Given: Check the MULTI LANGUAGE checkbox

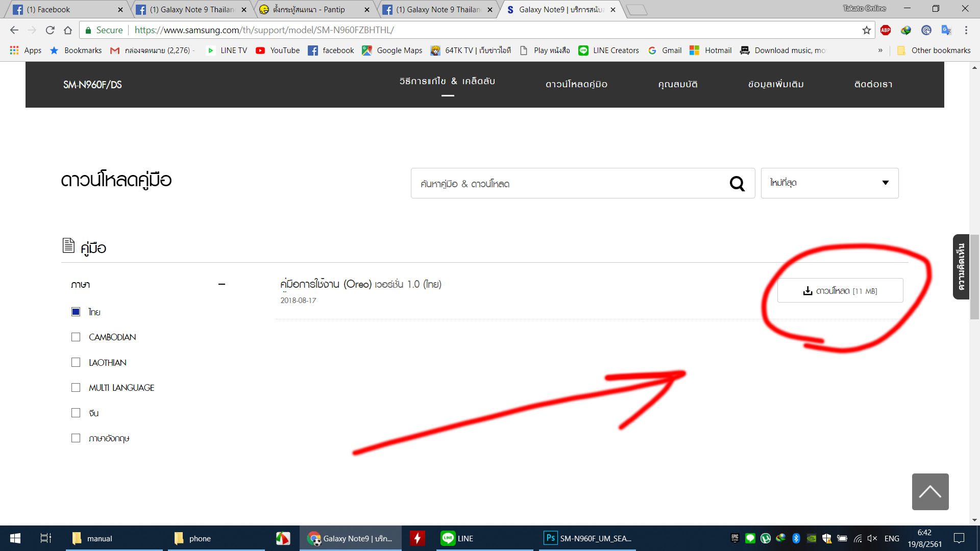Looking at the screenshot, I should point(76,388).
